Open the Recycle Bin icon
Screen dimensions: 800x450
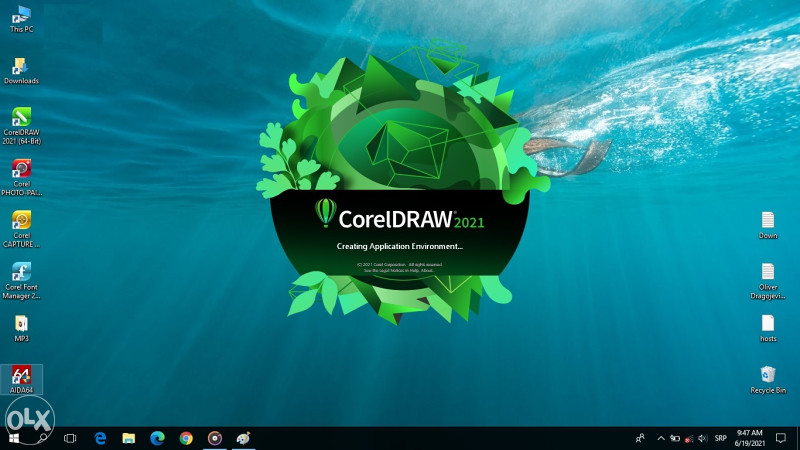coord(768,380)
